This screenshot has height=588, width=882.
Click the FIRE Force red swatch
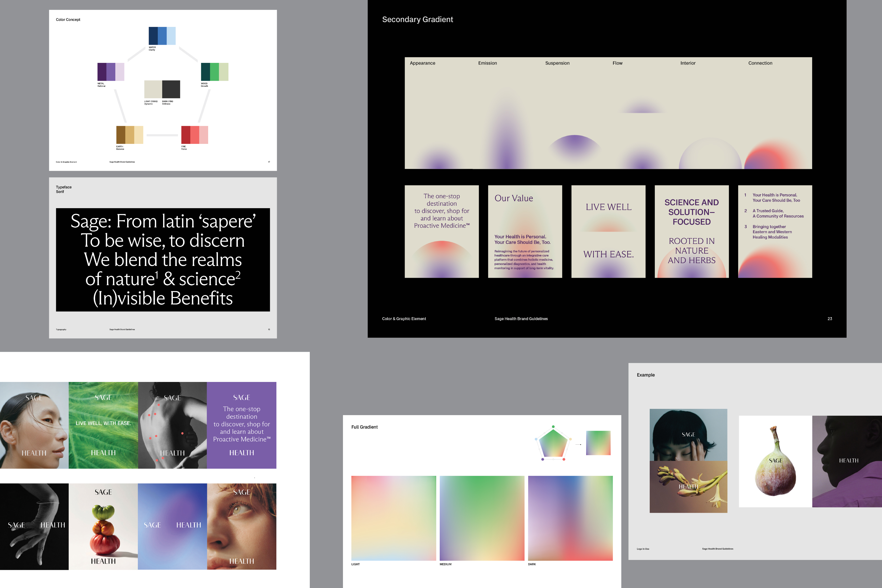tap(195, 135)
